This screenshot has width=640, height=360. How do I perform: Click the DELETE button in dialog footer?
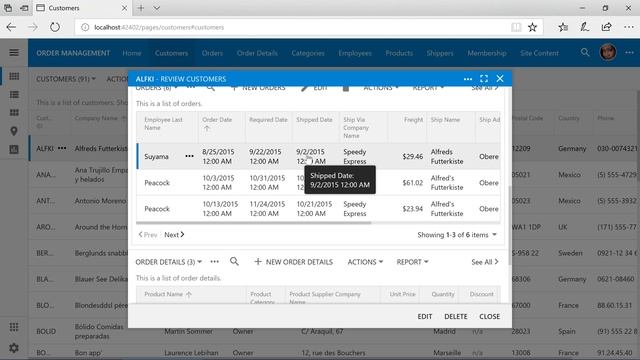pos(456,316)
